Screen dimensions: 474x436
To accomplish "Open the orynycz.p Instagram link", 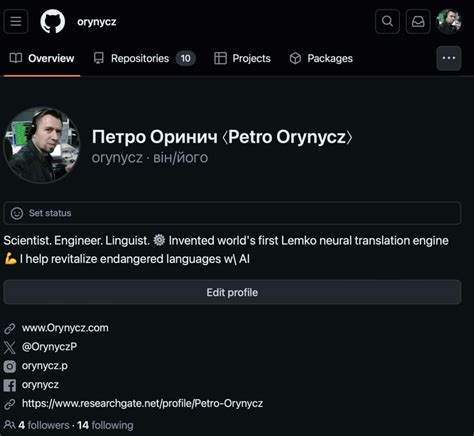I will click(x=45, y=366).
